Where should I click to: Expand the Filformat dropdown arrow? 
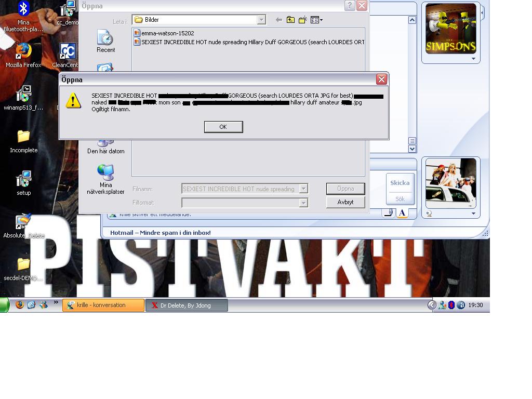[x=303, y=203]
